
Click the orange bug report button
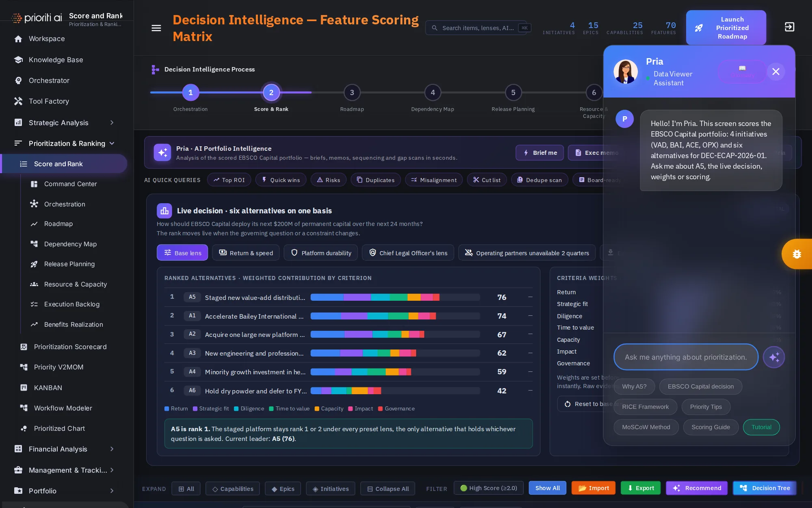[797, 254]
